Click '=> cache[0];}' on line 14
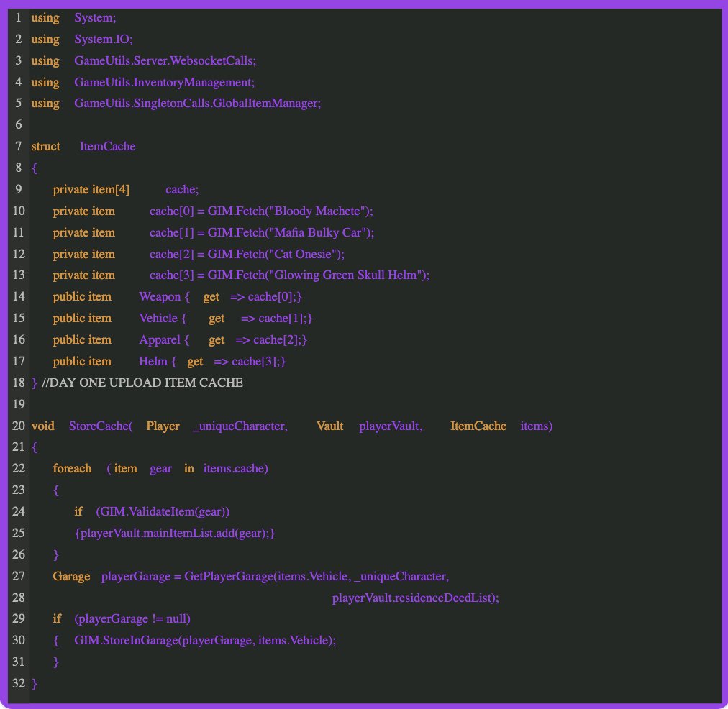The image size is (728, 709). pos(266,296)
